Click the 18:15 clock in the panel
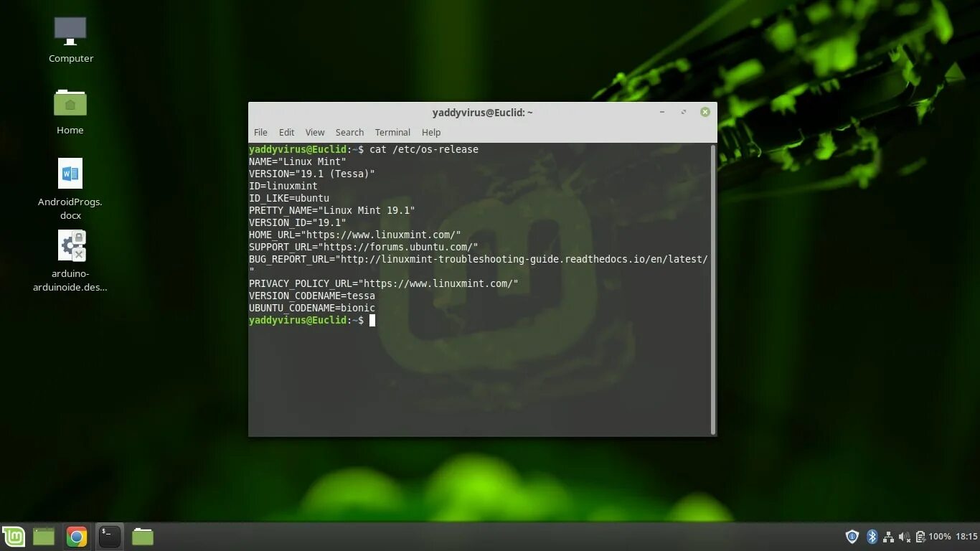 [966, 536]
